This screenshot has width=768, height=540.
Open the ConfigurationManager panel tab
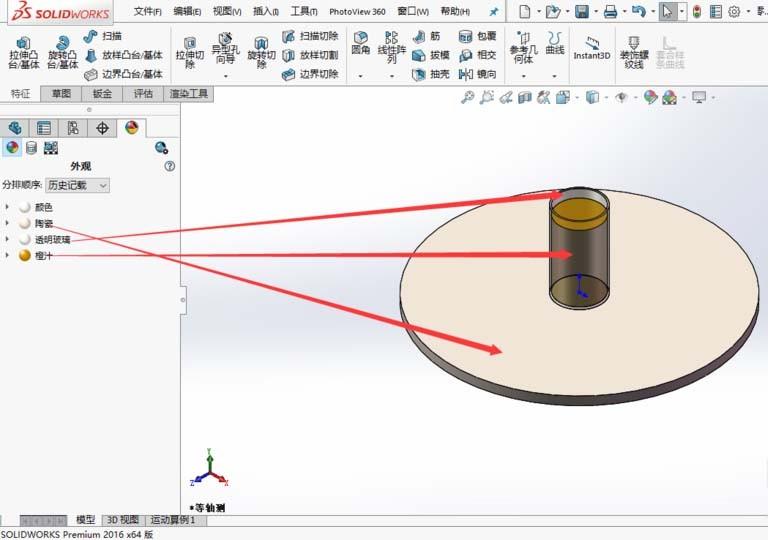coord(73,128)
